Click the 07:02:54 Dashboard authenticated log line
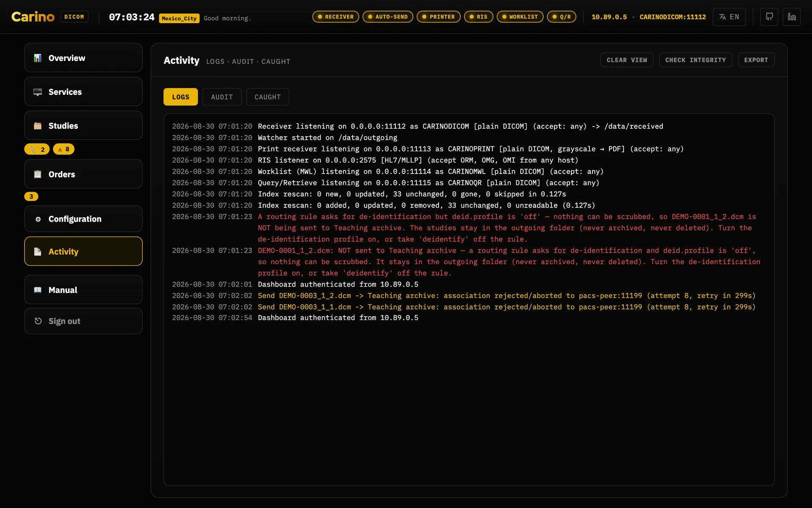Screen dimensions: 812x508 pyautogui.click(x=338, y=318)
